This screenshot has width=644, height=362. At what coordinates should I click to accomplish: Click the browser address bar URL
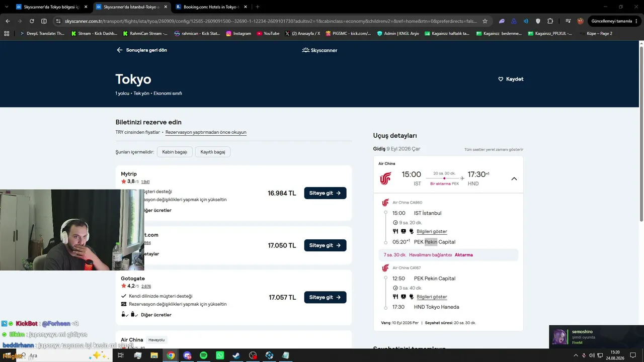(271, 21)
